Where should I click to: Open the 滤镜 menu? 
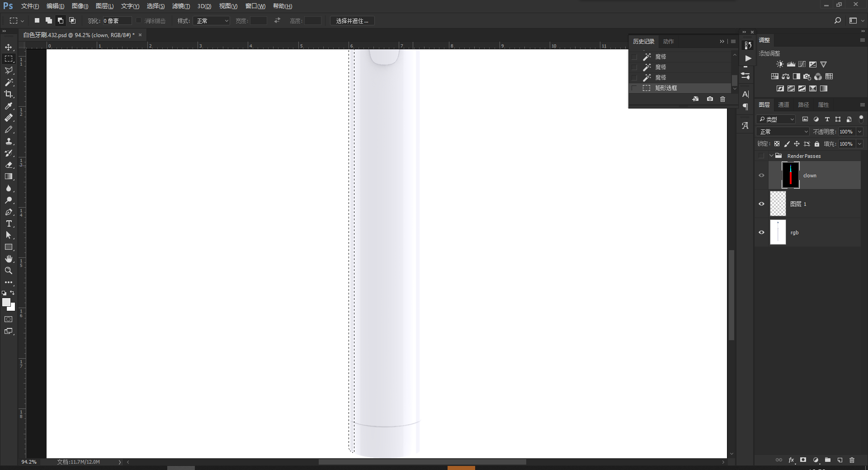coord(180,6)
